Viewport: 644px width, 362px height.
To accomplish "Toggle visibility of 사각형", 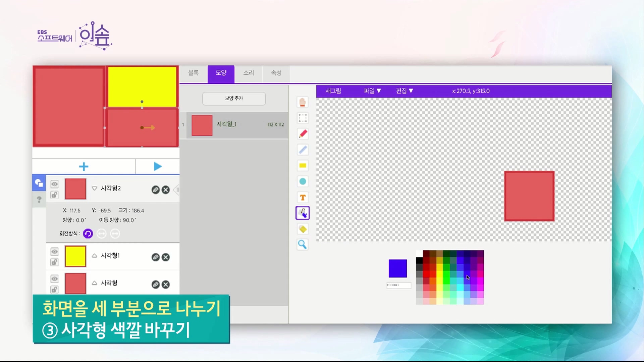I will pos(54,279).
